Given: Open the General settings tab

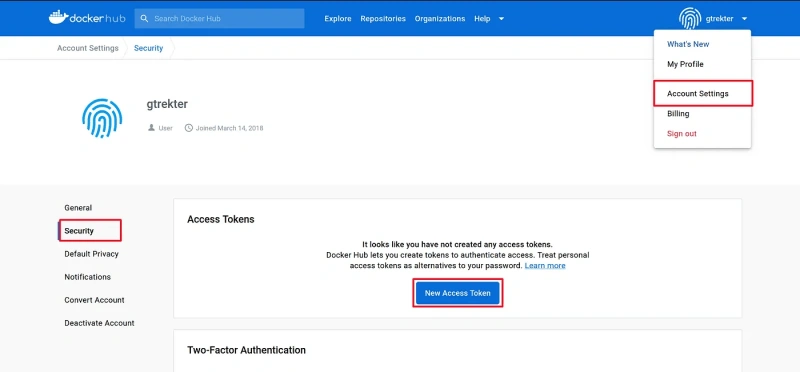Looking at the screenshot, I should (x=78, y=208).
